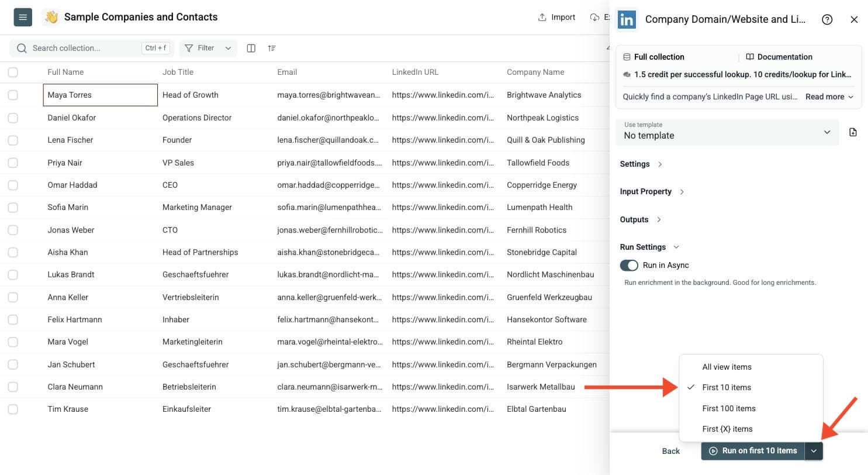Image resolution: width=868 pixels, height=475 pixels.
Task: Select the Maya Torres row checkbox
Action: (x=13, y=95)
